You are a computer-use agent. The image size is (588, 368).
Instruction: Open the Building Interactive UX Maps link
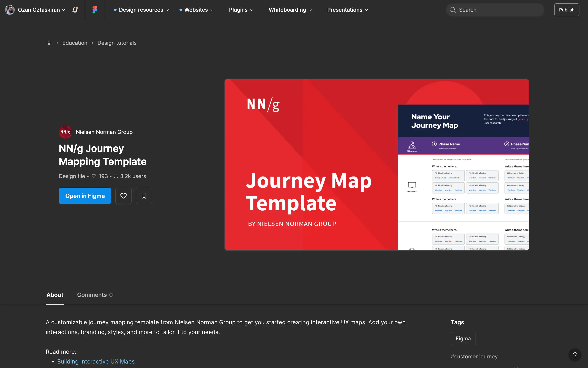(x=96, y=361)
